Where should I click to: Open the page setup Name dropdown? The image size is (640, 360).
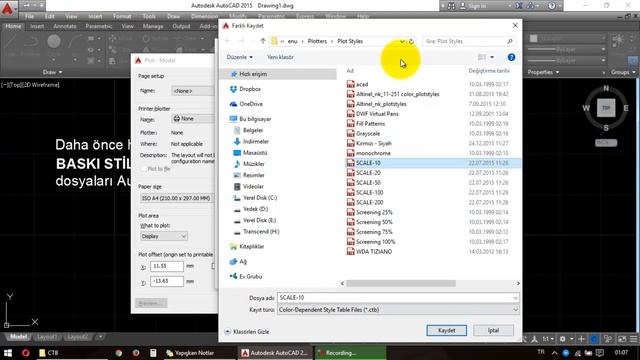click(x=192, y=91)
